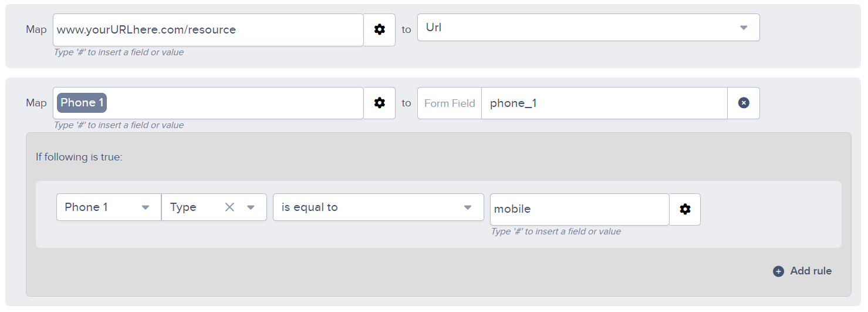868x312 pixels.
Task: Click the hint text under the URL field
Action: [119, 52]
